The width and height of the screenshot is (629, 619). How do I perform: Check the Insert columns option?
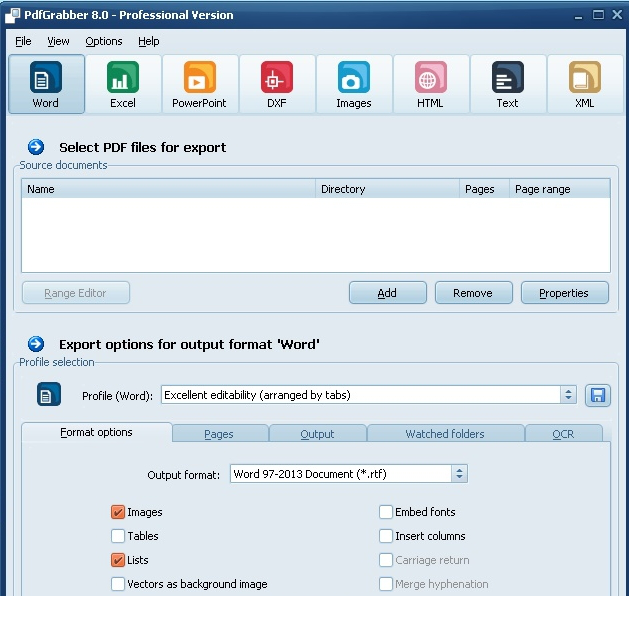(386, 536)
